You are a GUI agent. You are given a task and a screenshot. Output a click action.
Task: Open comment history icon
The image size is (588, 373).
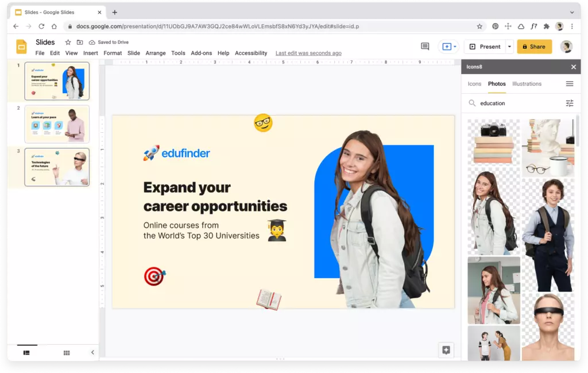(425, 47)
